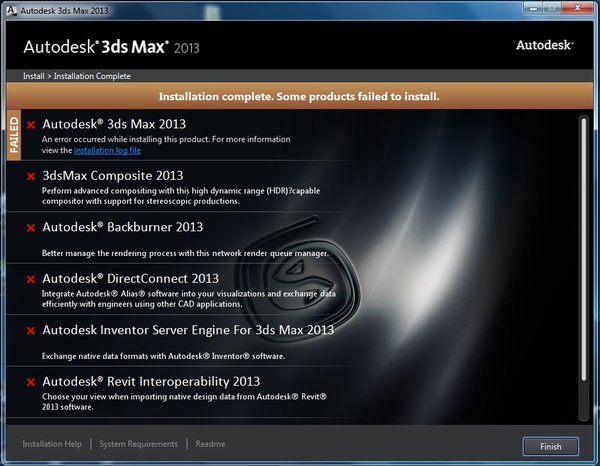This screenshot has height=466, width=600.
Task: Click the Autodesk logo at top right
Action: pyautogui.click(x=545, y=45)
